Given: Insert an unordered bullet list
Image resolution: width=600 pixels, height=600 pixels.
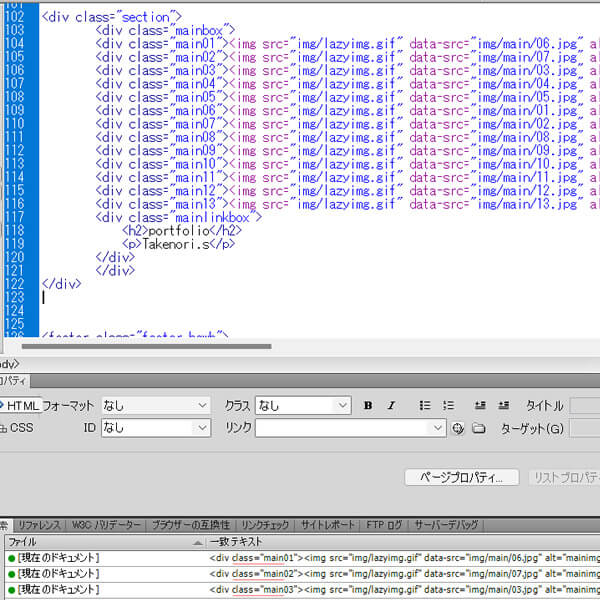Looking at the screenshot, I should click(x=425, y=405).
